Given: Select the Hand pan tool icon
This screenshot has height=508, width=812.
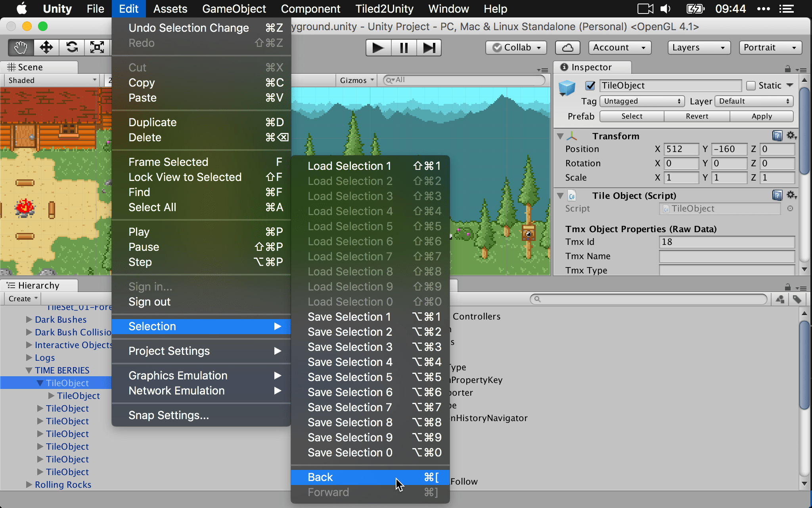Looking at the screenshot, I should click(x=21, y=47).
